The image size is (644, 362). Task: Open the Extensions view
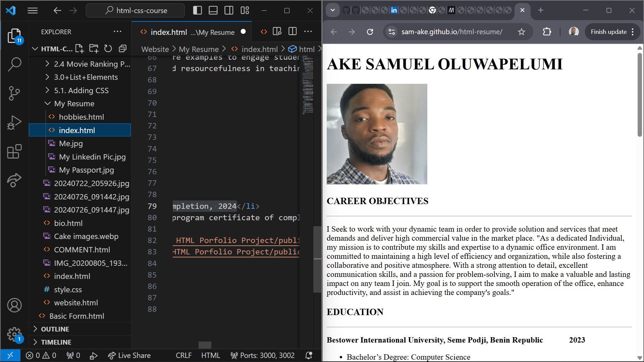tap(14, 152)
